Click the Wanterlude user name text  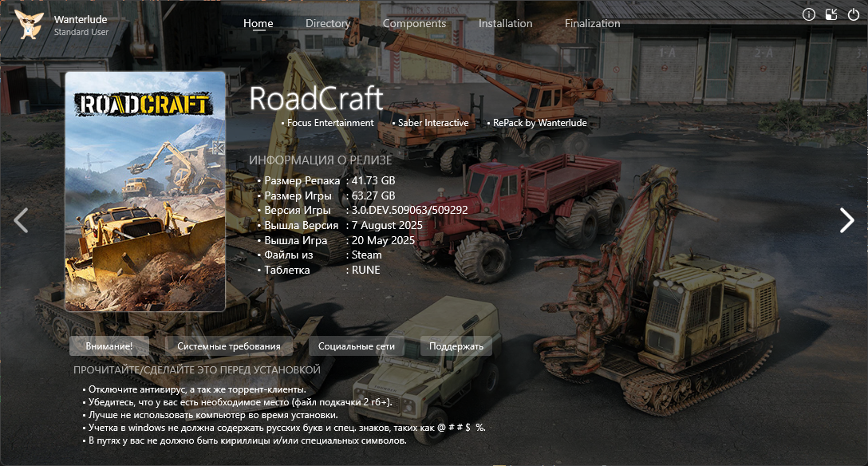point(81,19)
